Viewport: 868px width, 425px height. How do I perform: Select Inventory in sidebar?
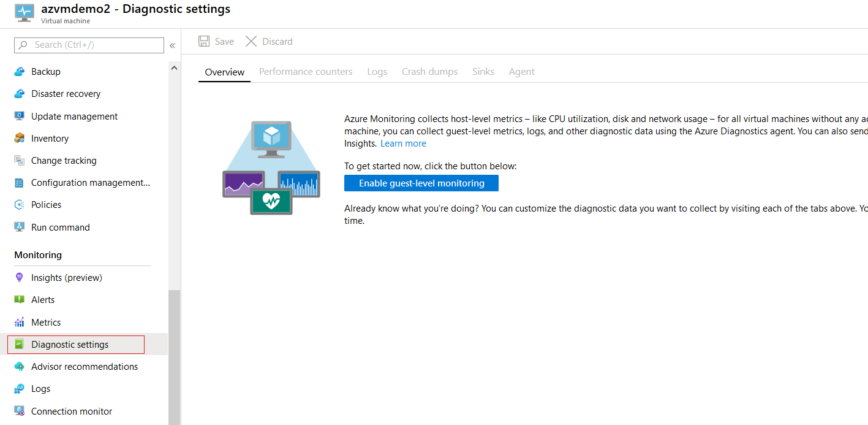pos(50,139)
